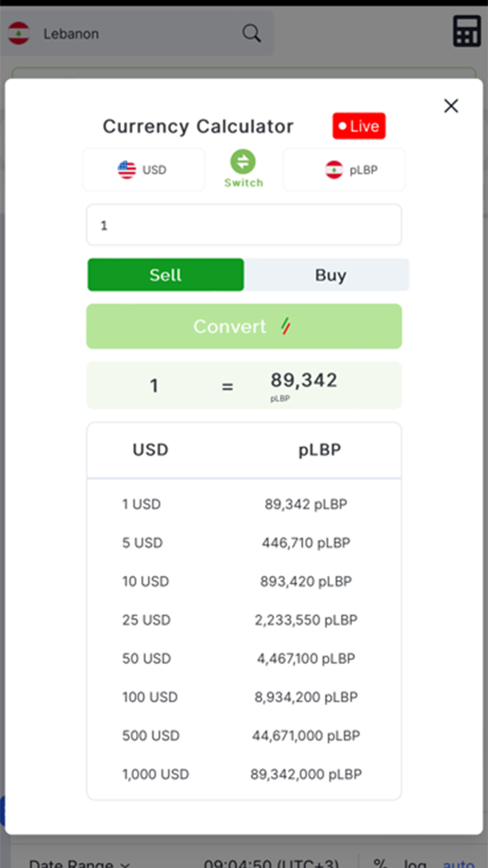The width and height of the screenshot is (488, 868).
Task: Click the Lebanon search field
Action: (137, 33)
